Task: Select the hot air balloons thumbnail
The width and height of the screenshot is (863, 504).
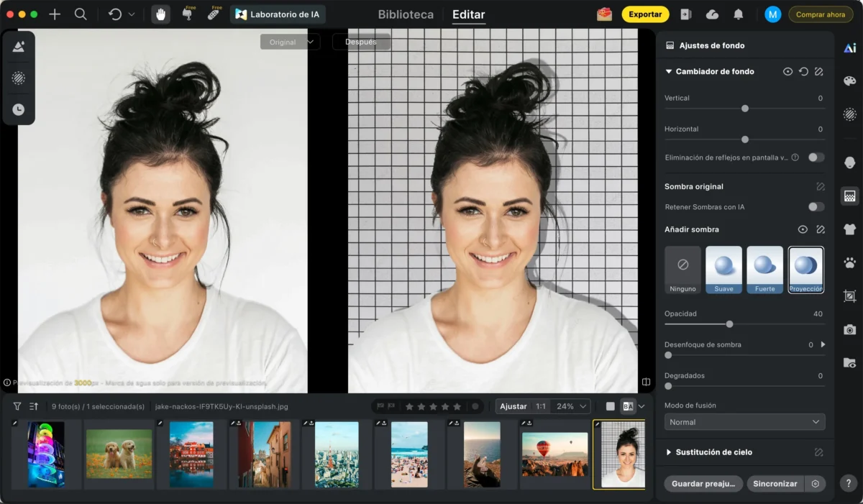Action: tap(554, 454)
